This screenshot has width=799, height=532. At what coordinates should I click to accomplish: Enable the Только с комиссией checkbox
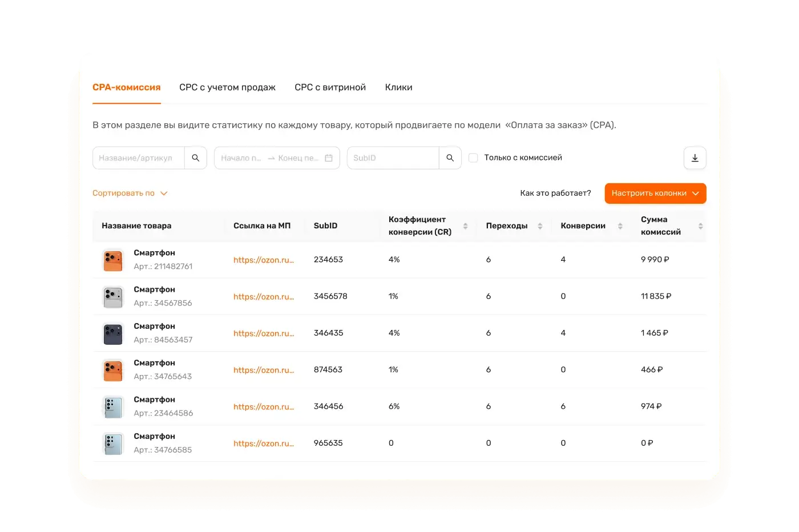(473, 158)
